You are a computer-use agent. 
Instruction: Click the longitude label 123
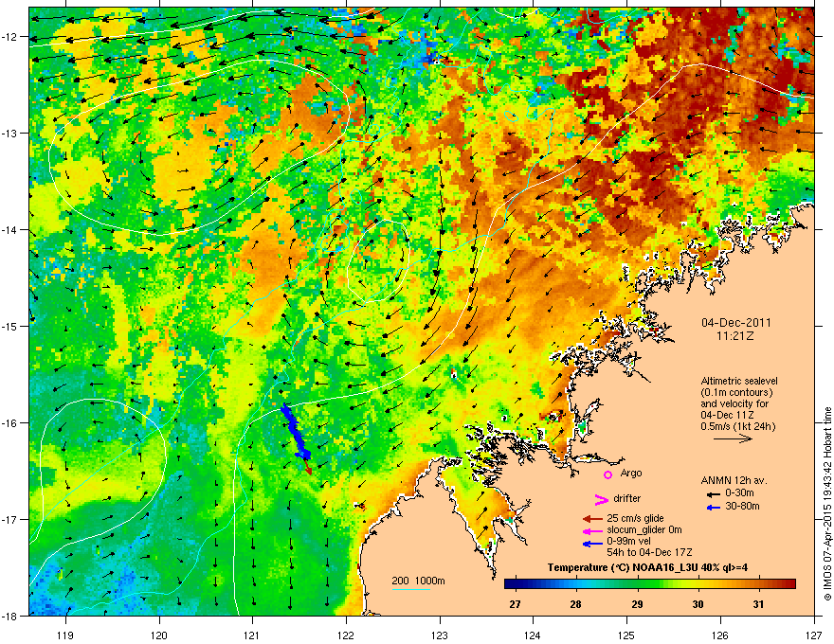[x=440, y=635]
